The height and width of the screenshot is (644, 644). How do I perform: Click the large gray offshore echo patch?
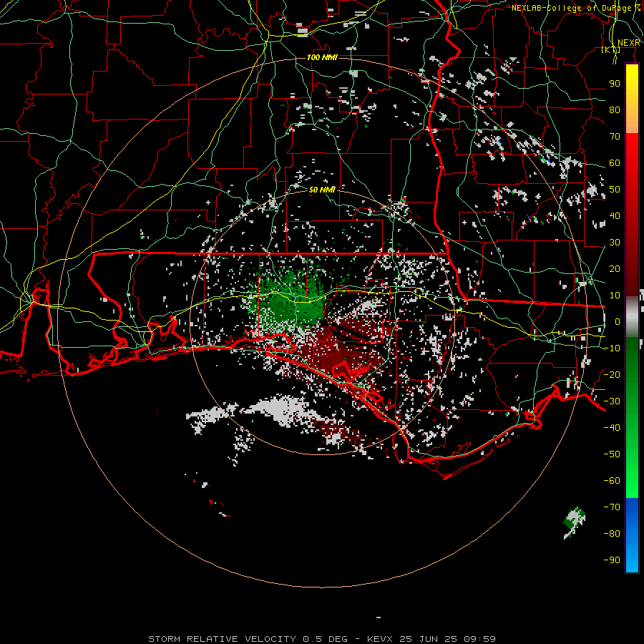(x=283, y=409)
